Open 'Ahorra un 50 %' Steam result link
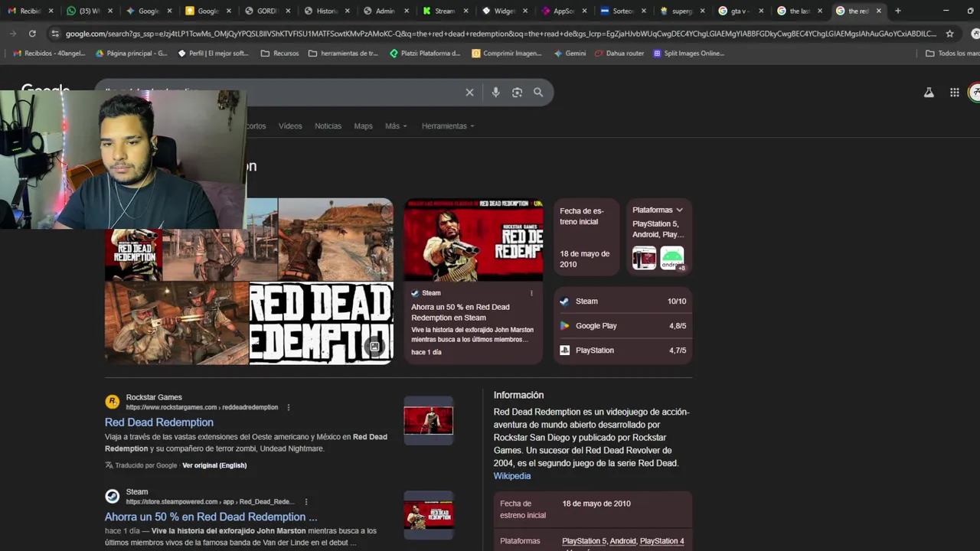 click(x=211, y=517)
